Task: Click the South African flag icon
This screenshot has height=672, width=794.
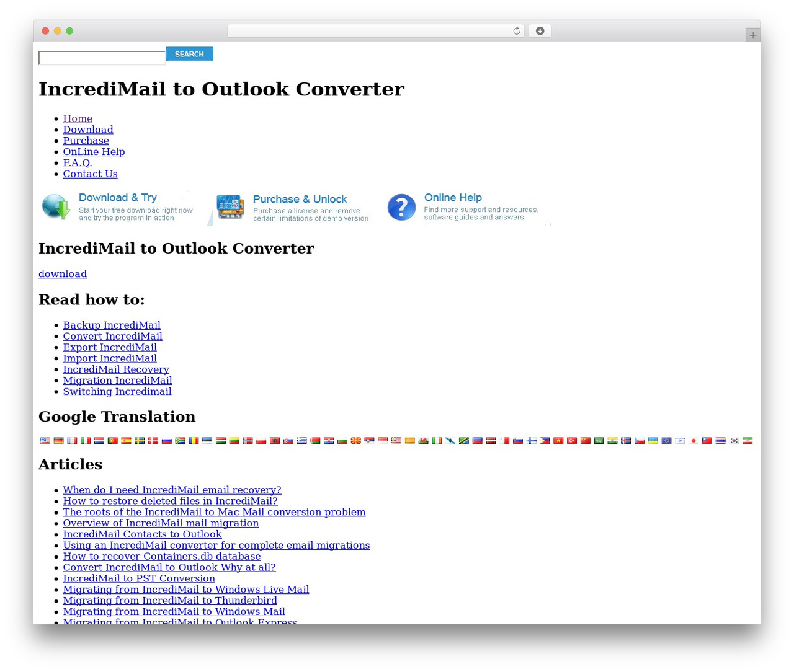Action: (x=181, y=441)
